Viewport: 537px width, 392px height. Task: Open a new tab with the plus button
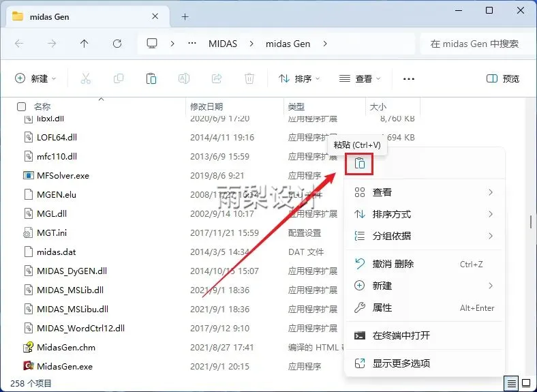(x=185, y=17)
